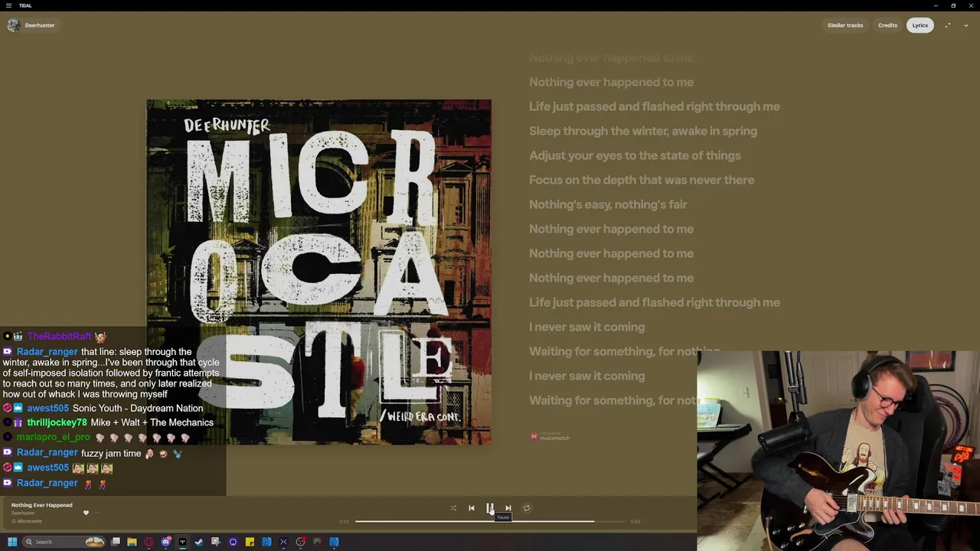
Task: Toggle shuffle playback
Action: coord(452,508)
